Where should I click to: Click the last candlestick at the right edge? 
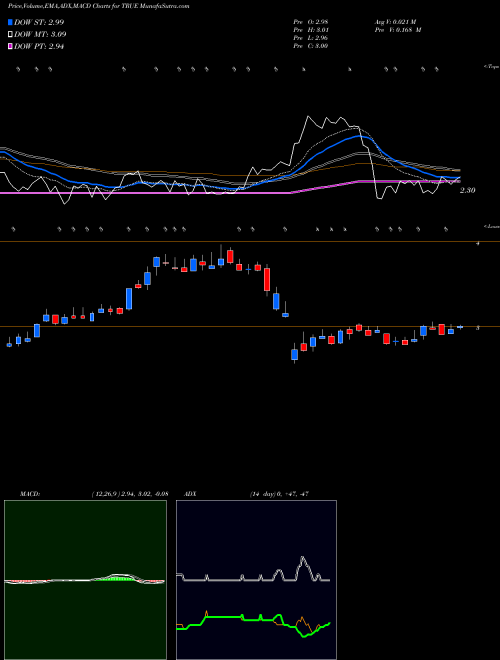point(460,327)
